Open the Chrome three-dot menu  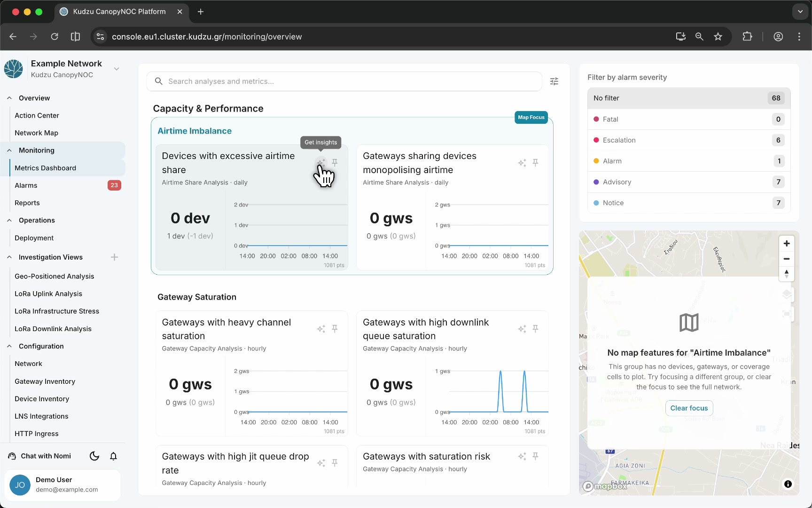pyautogui.click(x=799, y=37)
